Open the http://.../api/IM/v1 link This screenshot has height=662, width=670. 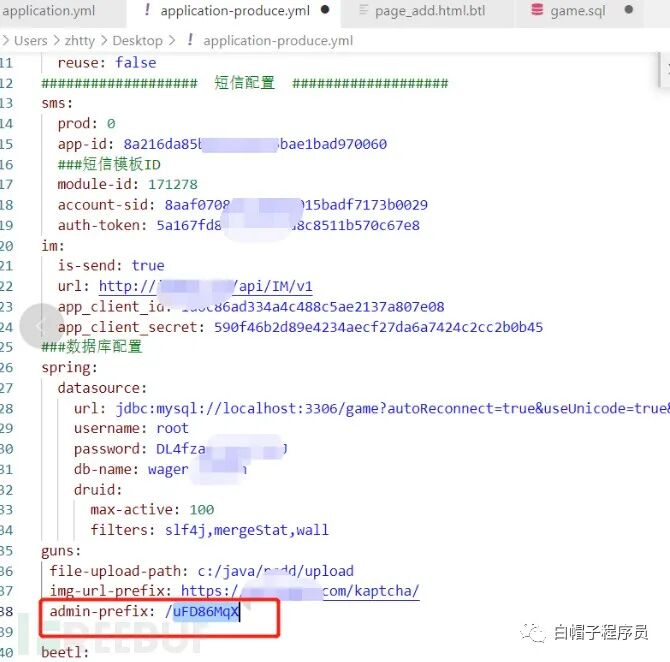click(x=206, y=286)
